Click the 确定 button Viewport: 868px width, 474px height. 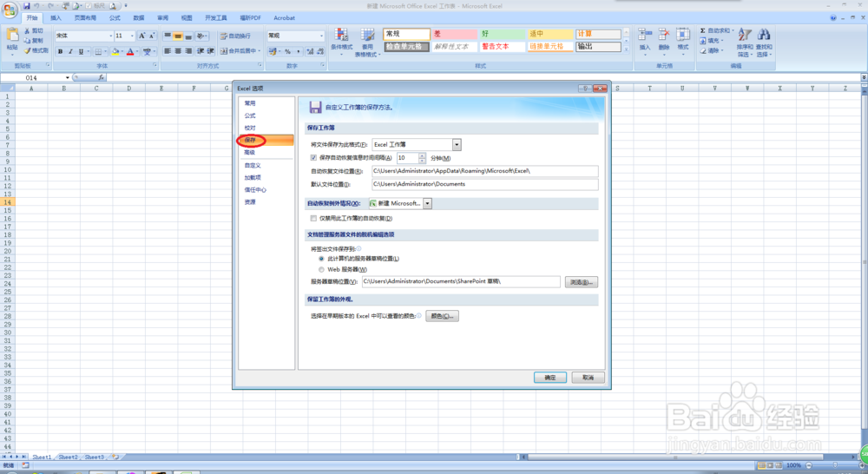coord(549,377)
